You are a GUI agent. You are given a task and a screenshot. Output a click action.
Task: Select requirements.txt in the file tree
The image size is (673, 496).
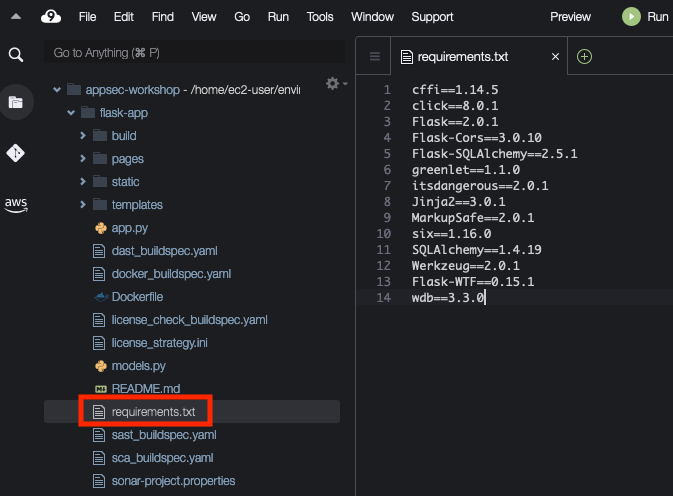tap(153, 412)
